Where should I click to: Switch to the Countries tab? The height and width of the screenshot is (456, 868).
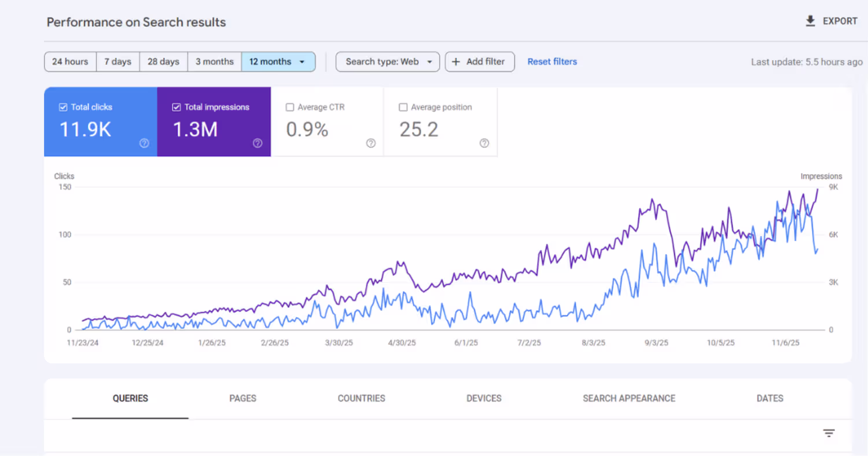point(362,398)
